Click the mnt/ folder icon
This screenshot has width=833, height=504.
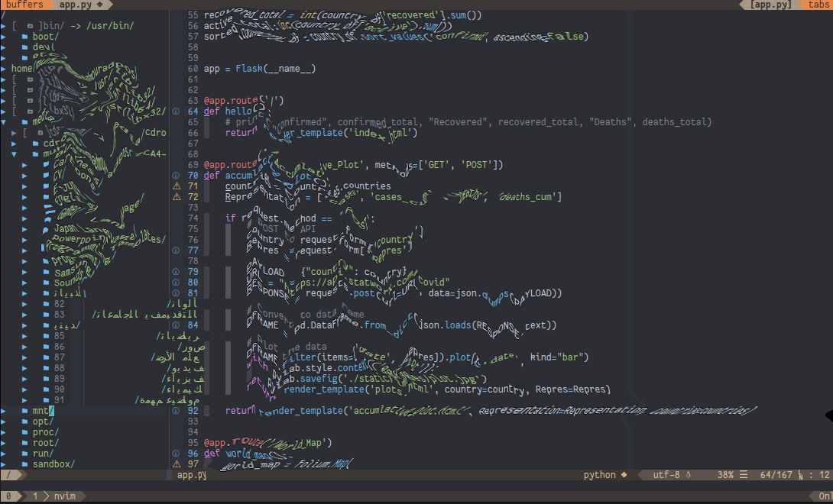tap(25, 411)
